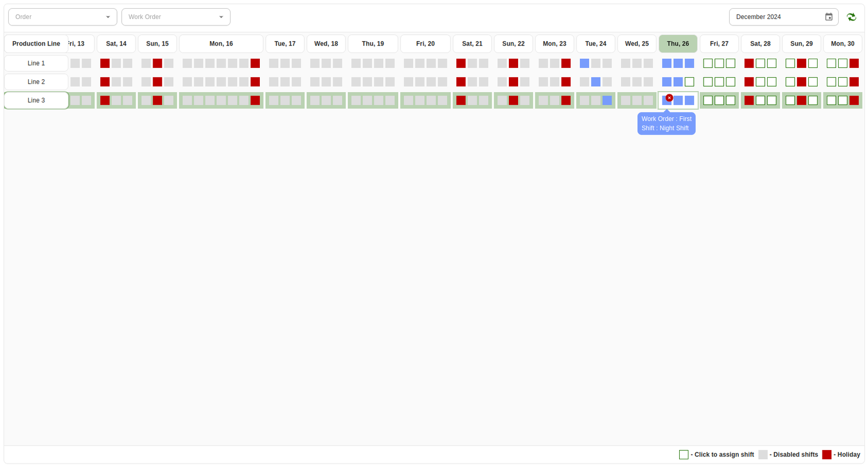This screenshot has height=468, width=868.
Task: Assign first shift on Line 1, Fri 27
Action: 708,64
